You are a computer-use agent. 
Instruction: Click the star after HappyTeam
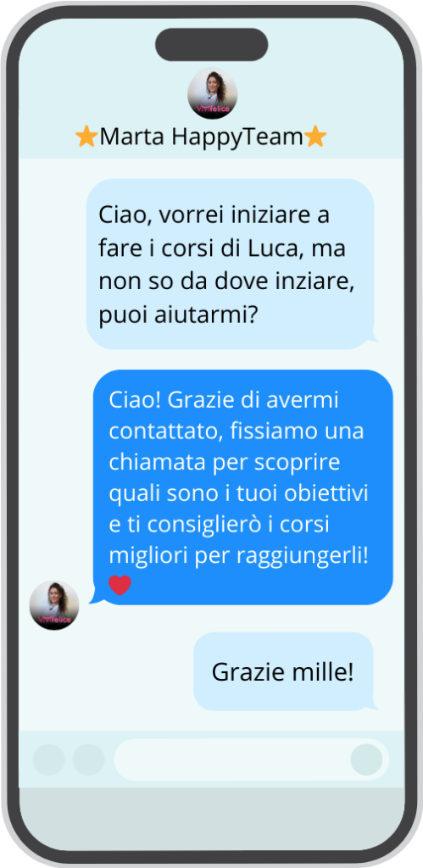point(315,136)
